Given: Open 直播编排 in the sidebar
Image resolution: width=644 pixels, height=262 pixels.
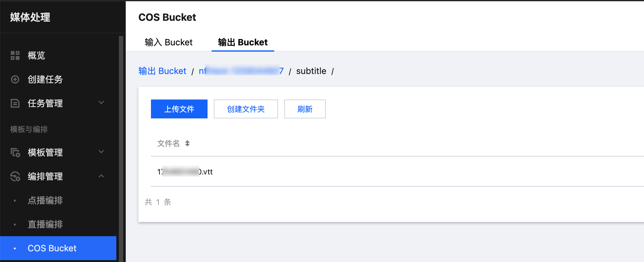Looking at the screenshot, I should click(x=45, y=224).
